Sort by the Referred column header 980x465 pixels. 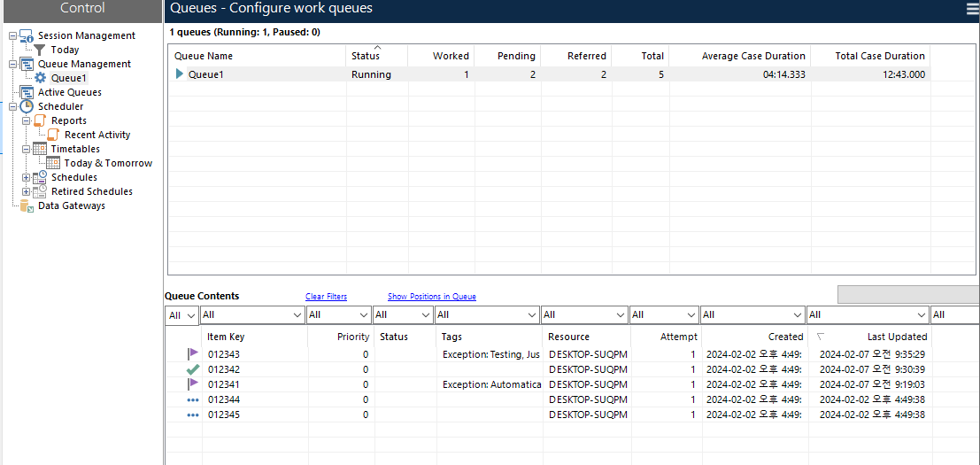click(x=575, y=56)
